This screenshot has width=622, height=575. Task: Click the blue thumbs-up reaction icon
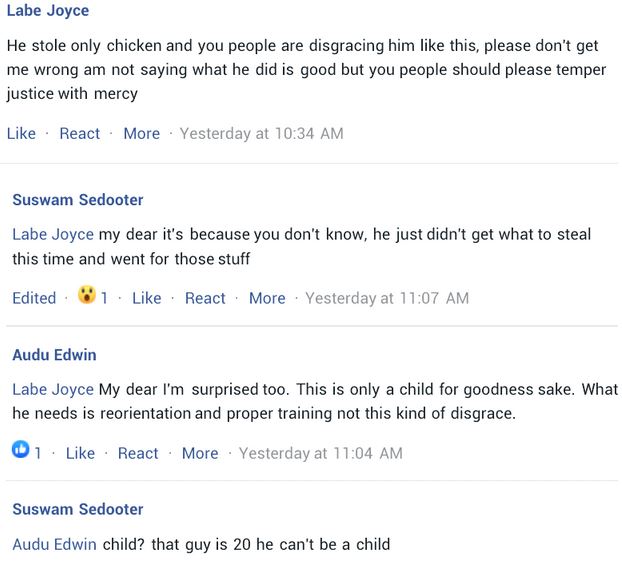tap(21, 452)
